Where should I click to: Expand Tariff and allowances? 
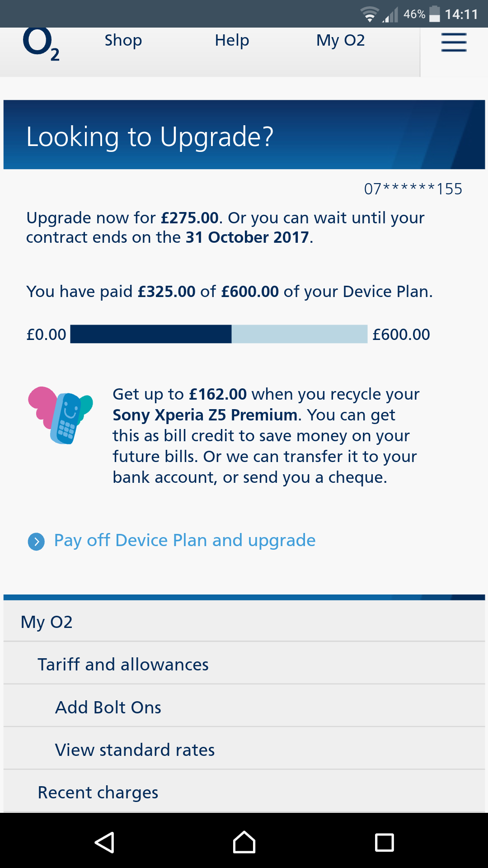pos(123,664)
